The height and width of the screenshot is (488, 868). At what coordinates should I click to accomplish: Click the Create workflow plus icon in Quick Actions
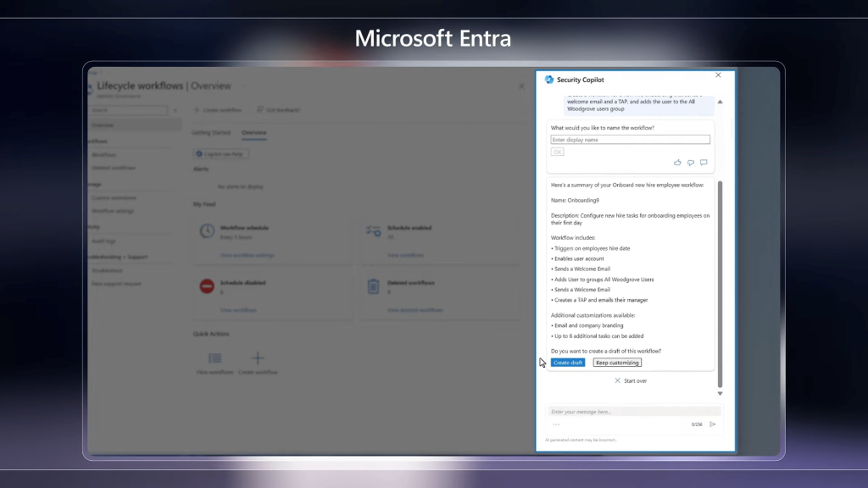tap(258, 358)
